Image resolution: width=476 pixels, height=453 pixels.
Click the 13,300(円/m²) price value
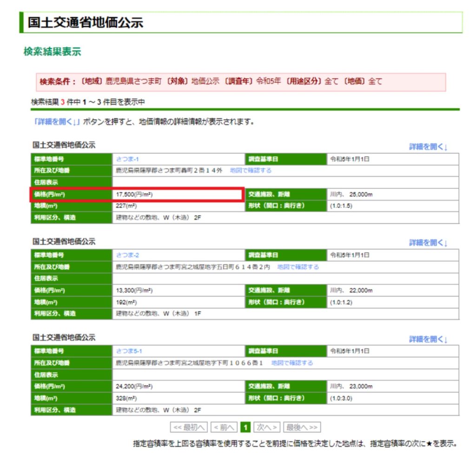pyautogui.click(x=134, y=291)
